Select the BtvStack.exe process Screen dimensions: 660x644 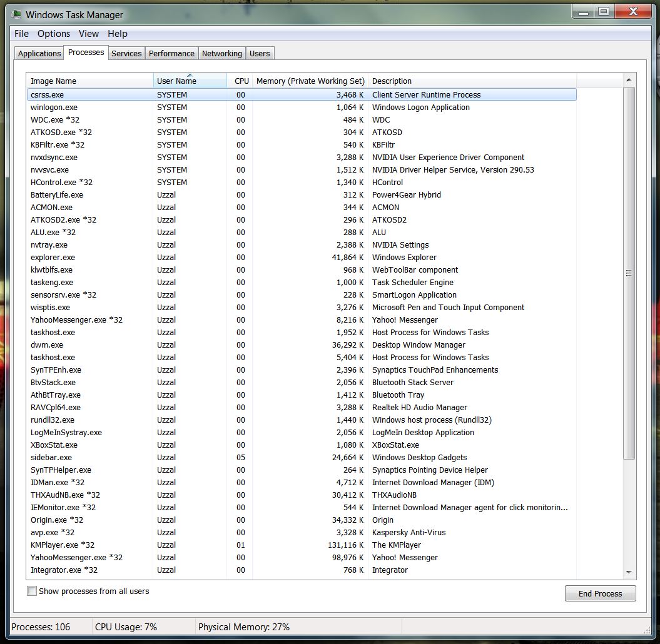302,383
